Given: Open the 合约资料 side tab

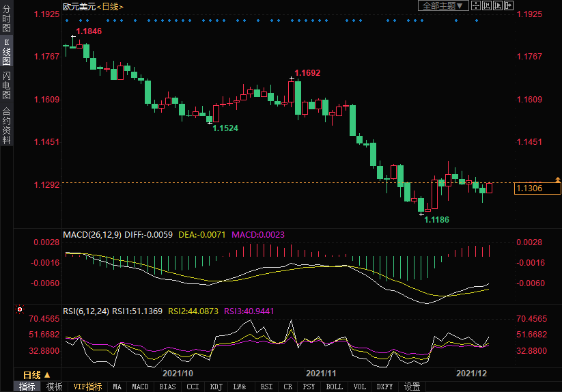Looking at the screenshot, I should point(6,125).
